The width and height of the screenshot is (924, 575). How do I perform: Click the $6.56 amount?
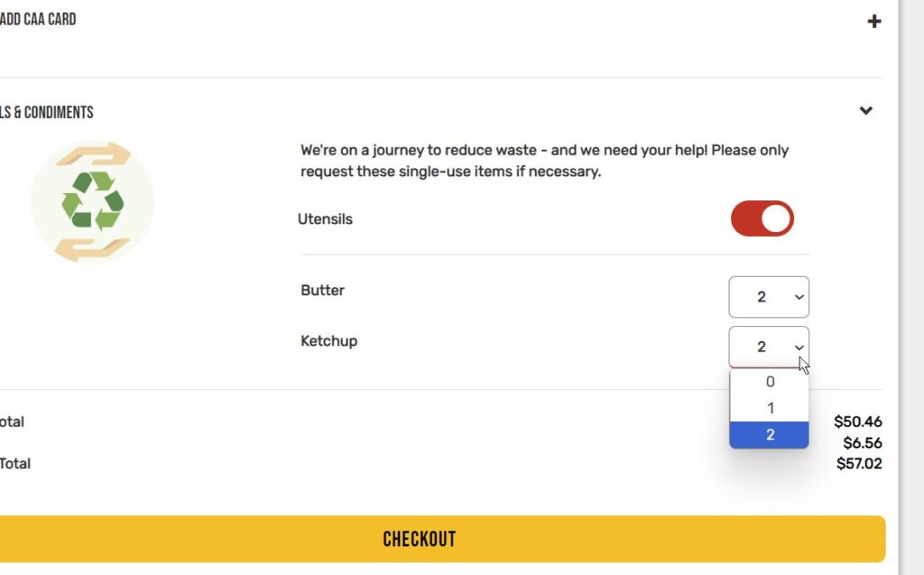pos(863,443)
